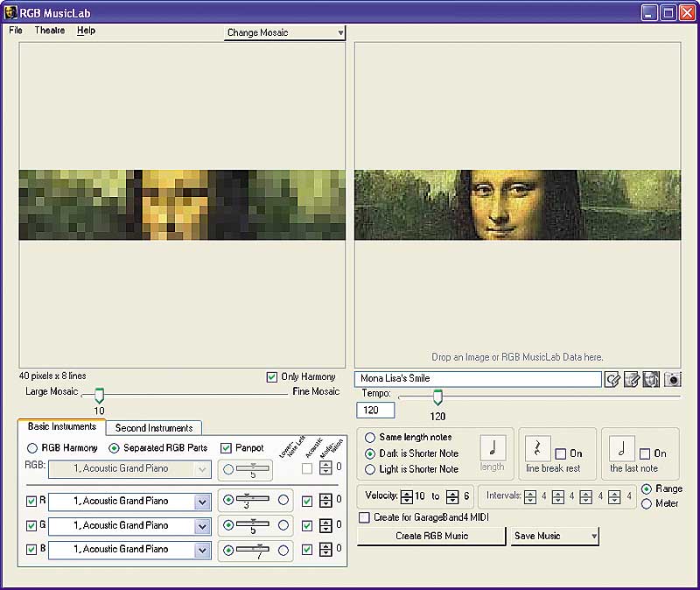Click the fourth Intervals stepper
Screen dimensions: 700x590
pos(614,496)
